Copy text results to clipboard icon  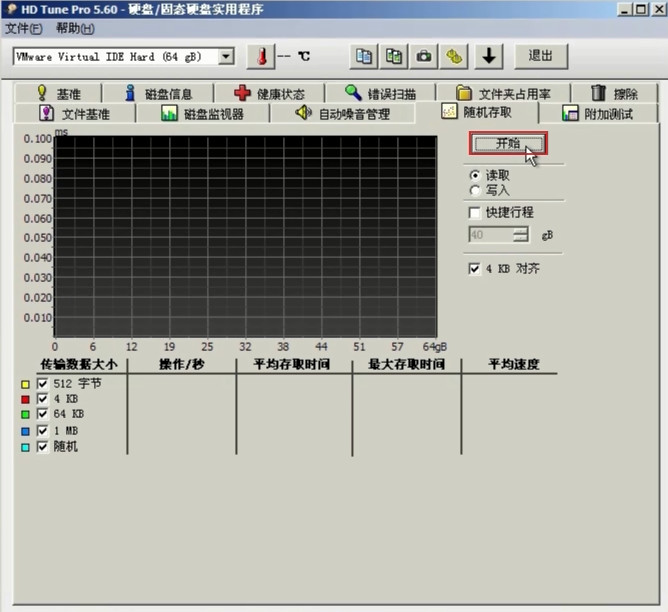click(363, 56)
